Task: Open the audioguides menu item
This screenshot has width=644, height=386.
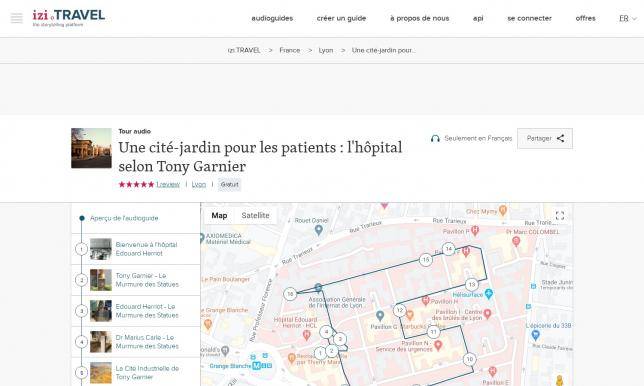Action: [x=272, y=18]
